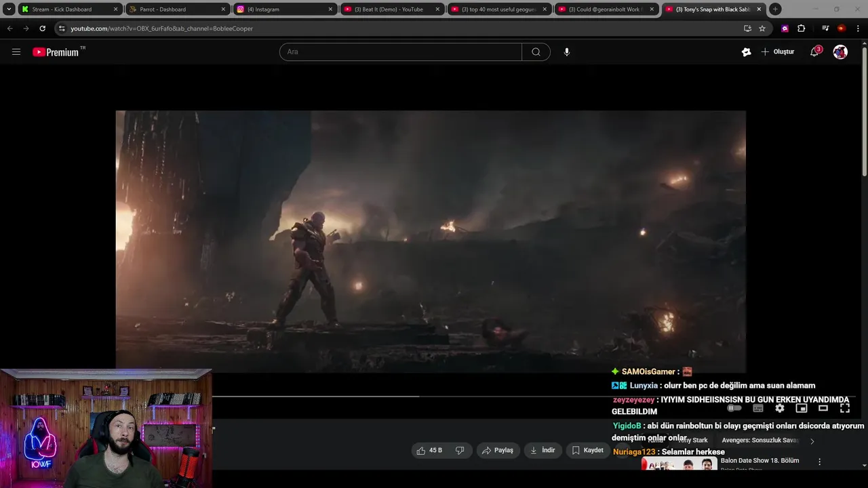The height and width of the screenshot is (488, 868).
Task: Open a new browser tab
Action: (775, 9)
